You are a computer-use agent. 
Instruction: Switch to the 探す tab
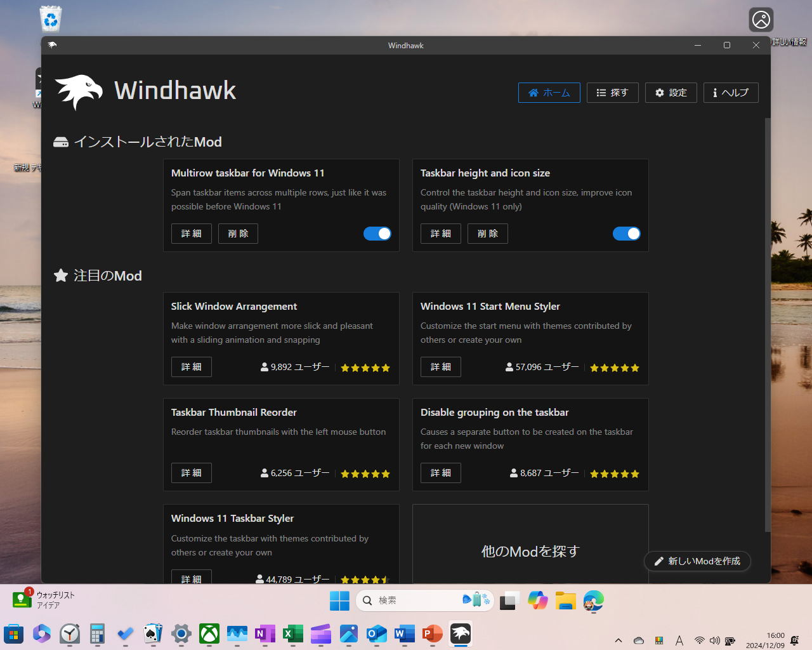tap(612, 92)
